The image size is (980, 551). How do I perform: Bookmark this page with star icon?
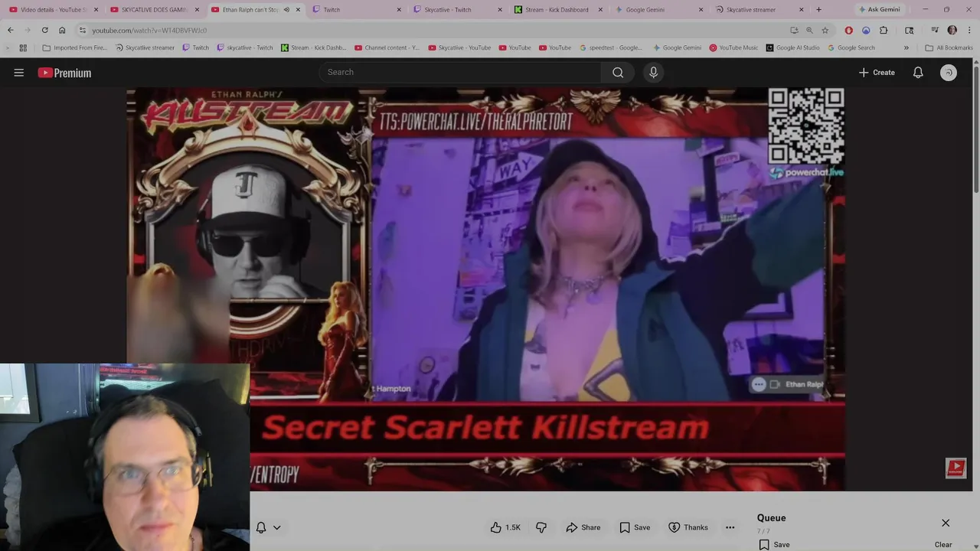pyautogui.click(x=825, y=30)
